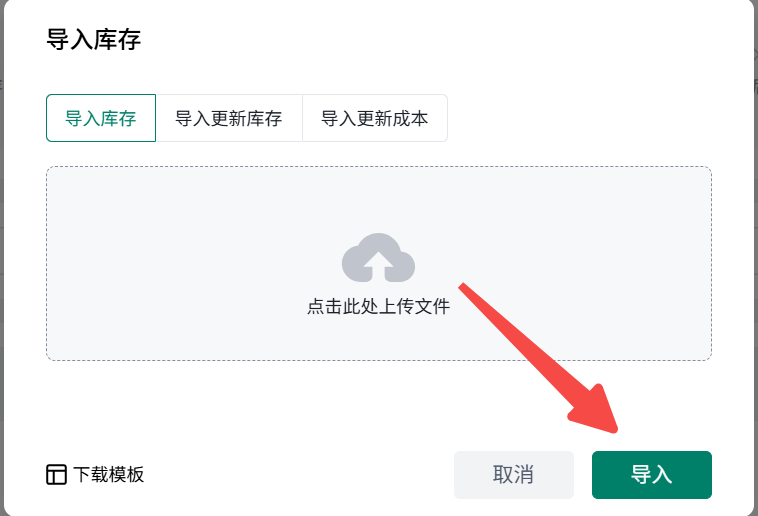
Task: Choose the import-and-update-cost tab 导入更新成本
Action: [374, 118]
